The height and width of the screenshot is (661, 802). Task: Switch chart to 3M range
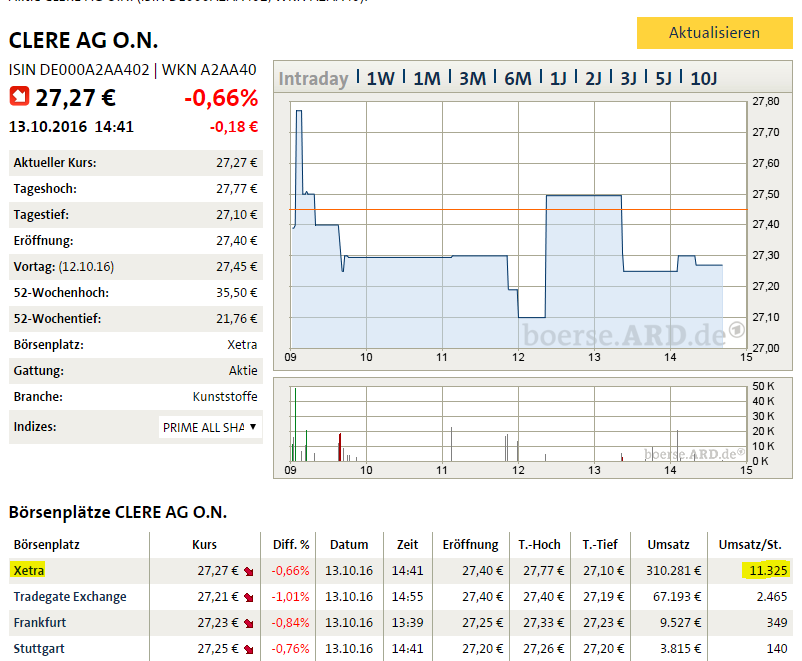tap(472, 78)
